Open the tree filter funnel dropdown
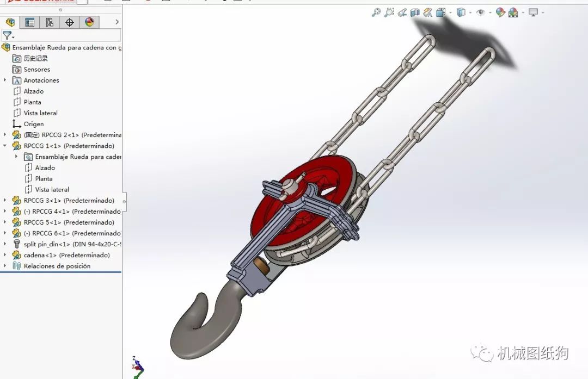 coord(8,35)
